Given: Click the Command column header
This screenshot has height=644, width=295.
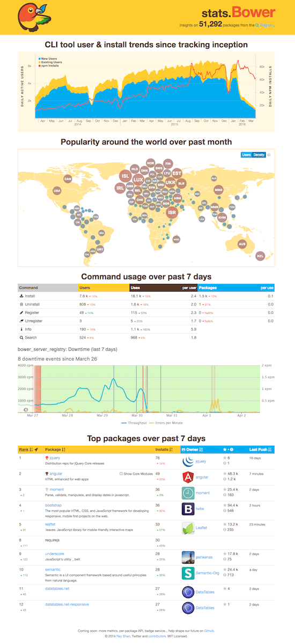Looking at the screenshot, I should [48, 288].
